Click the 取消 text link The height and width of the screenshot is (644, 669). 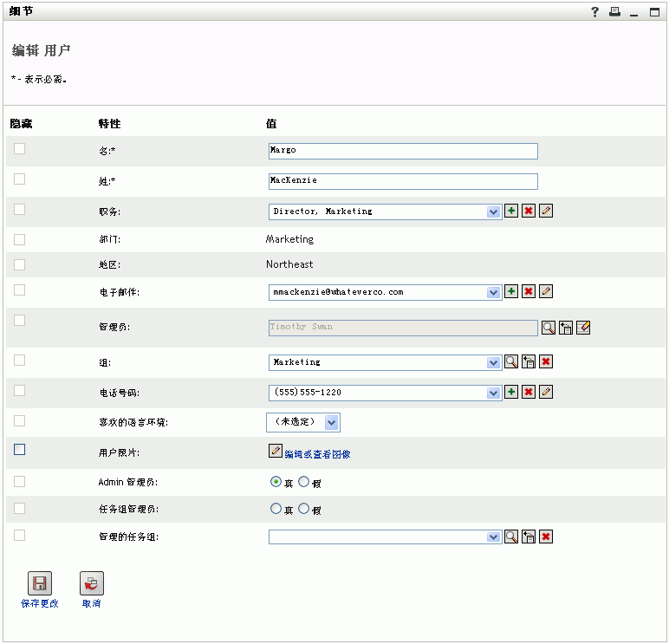pos(92,603)
